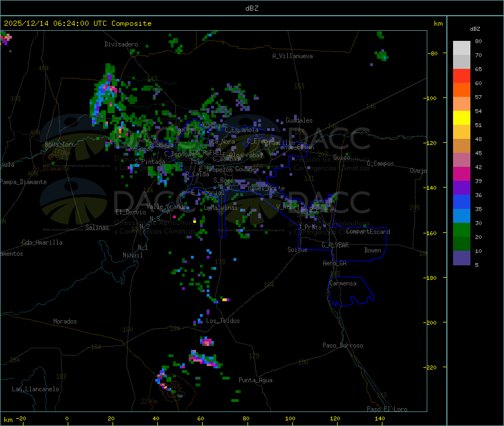Pick the gold 51 dBZ legend swatch
The width and height of the screenshot is (504, 426).
tap(461, 132)
